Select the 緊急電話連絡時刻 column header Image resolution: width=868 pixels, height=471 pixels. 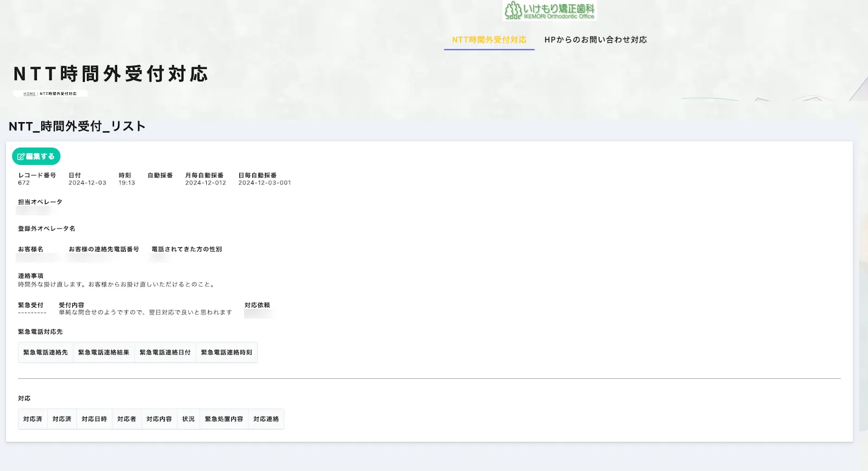(x=227, y=353)
